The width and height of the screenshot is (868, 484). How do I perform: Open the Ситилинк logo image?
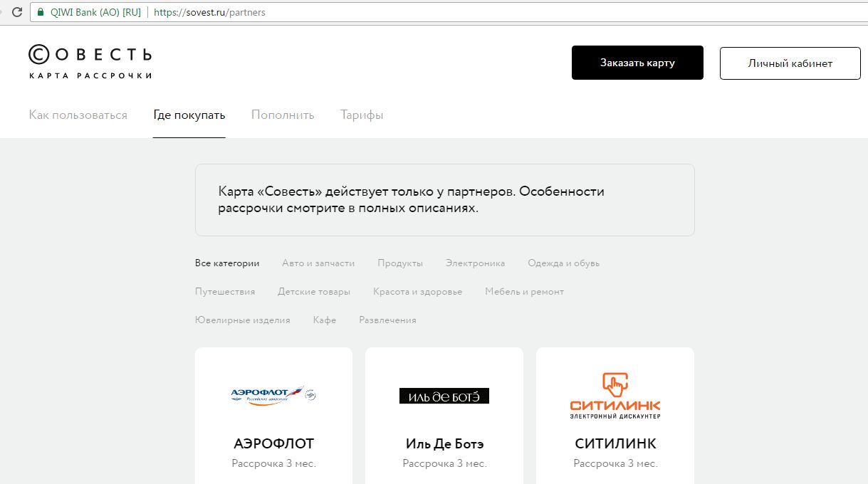coord(615,395)
